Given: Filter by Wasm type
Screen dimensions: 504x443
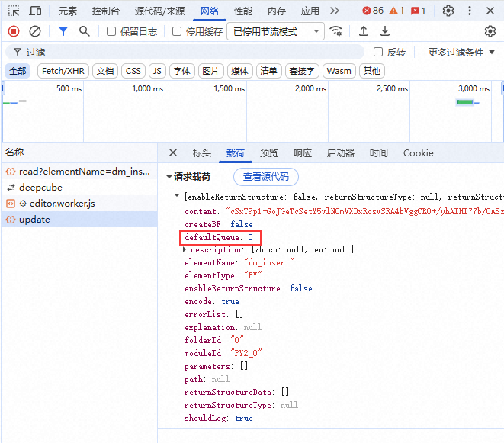Looking at the screenshot, I should (x=339, y=71).
